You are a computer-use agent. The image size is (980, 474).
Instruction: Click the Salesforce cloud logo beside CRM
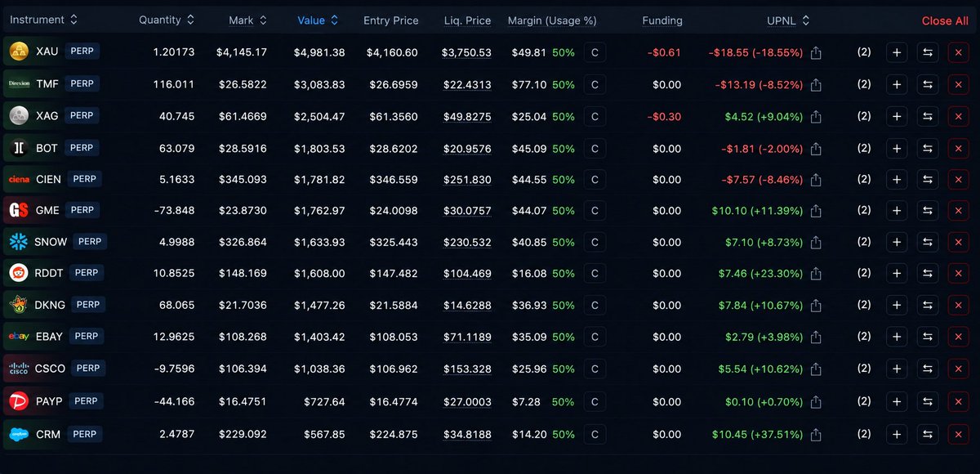click(x=19, y=435)
